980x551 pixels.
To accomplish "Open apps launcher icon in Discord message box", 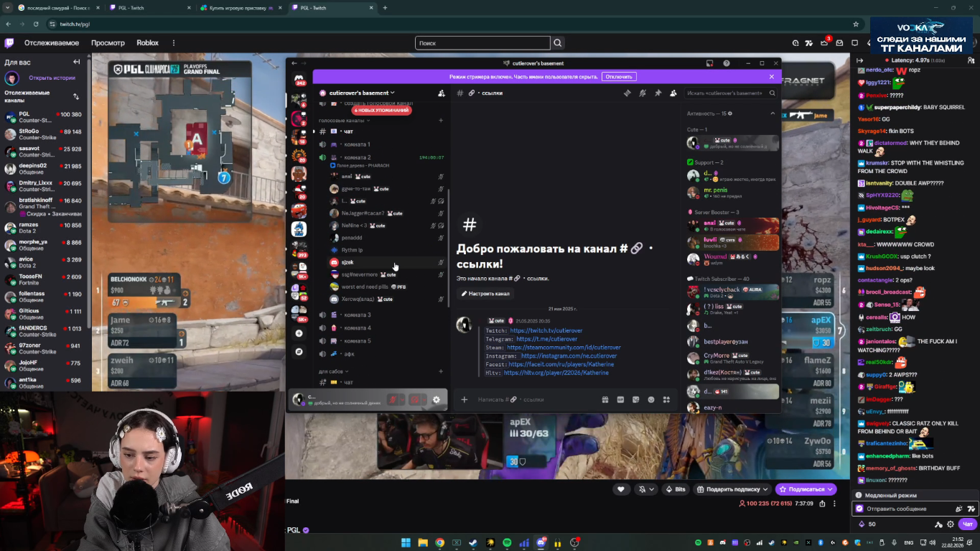I will pyautogui.click(x=667, y=399).
